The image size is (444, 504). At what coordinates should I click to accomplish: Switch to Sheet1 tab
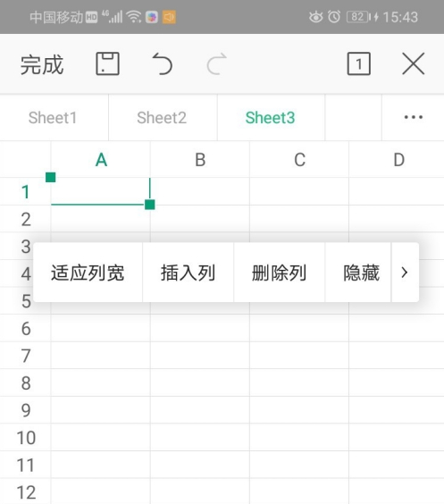click(x=53, y=118)
